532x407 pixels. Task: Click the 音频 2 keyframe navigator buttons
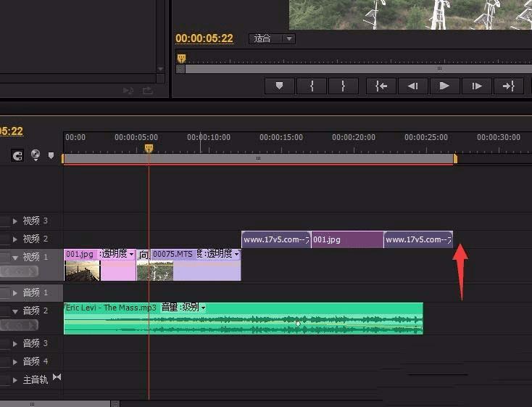(19, 326)
